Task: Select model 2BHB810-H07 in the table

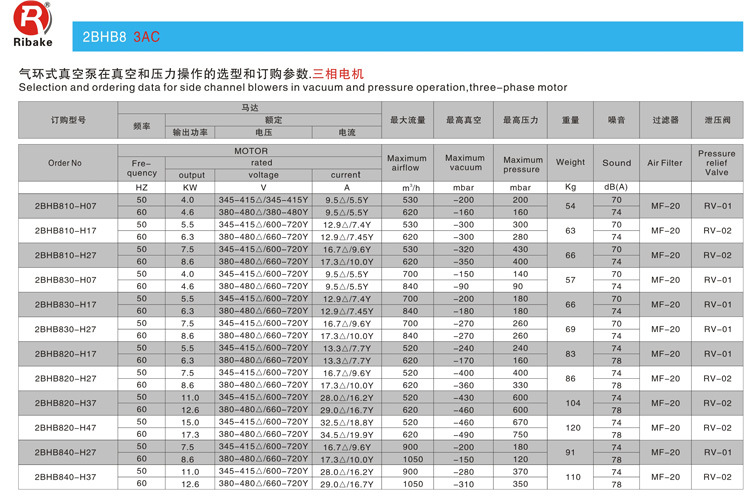Action: click(x=65, y=206)
